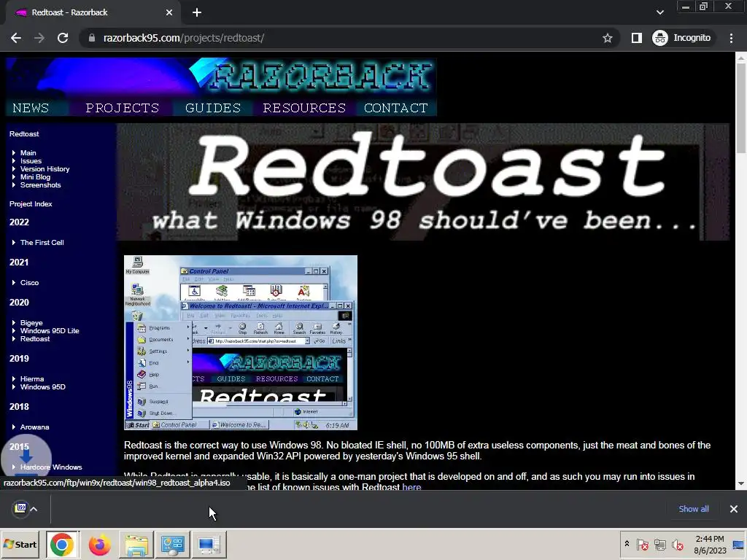Launch Firefox from the taskbar
This screenshot has width=747, height=560.
(x=99, y=544)
